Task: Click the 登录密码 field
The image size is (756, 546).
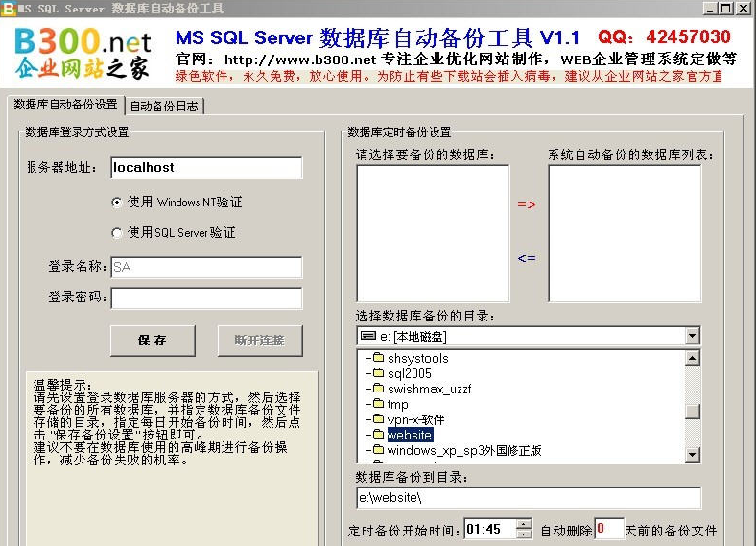Action: (206, 298)
